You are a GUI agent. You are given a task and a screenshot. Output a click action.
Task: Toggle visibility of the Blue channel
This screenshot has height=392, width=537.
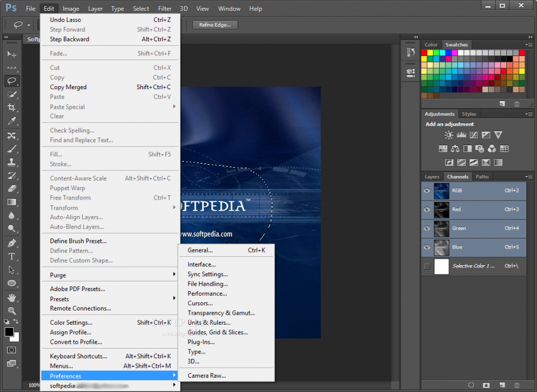click(427, 247)
